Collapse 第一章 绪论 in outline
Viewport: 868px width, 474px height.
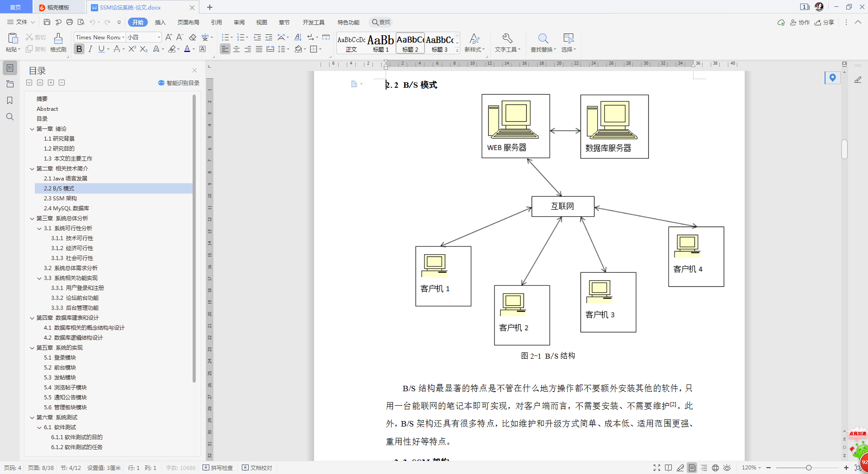point(32,129)
